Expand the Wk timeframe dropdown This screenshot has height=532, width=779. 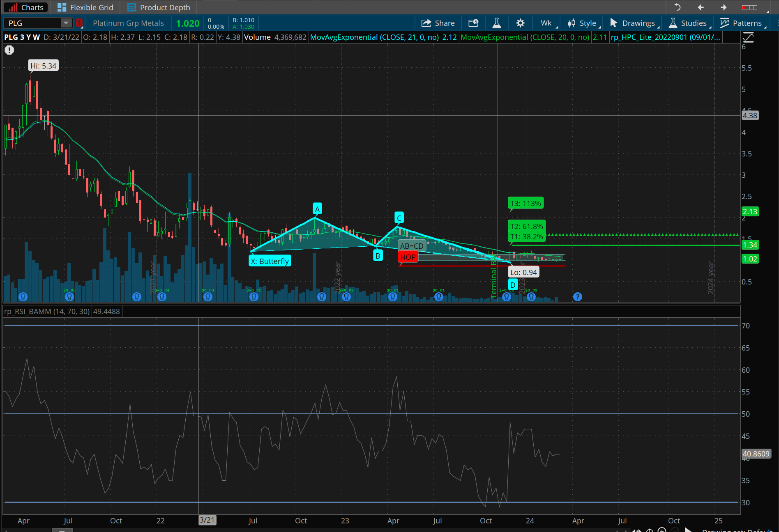548,23
